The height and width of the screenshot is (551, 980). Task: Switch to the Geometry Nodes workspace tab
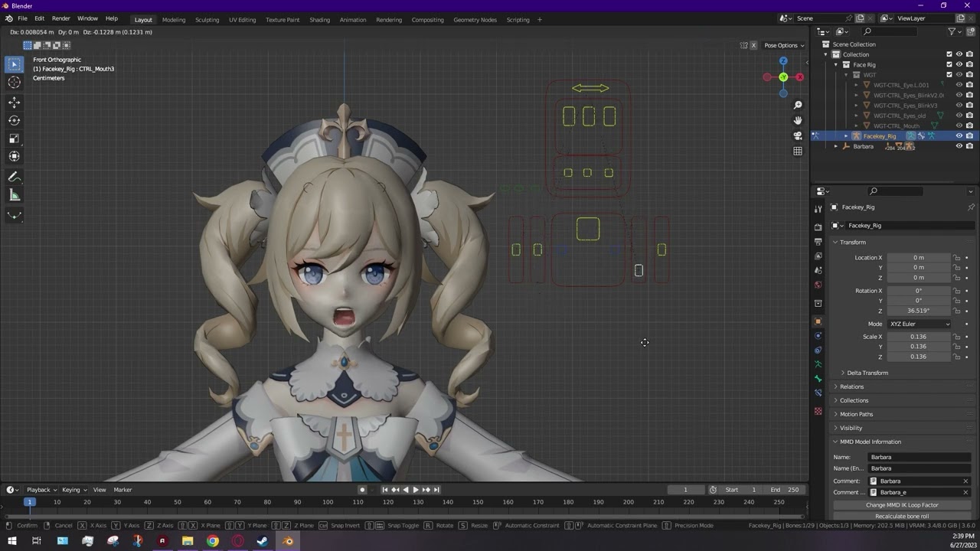[x=475, y=19]
